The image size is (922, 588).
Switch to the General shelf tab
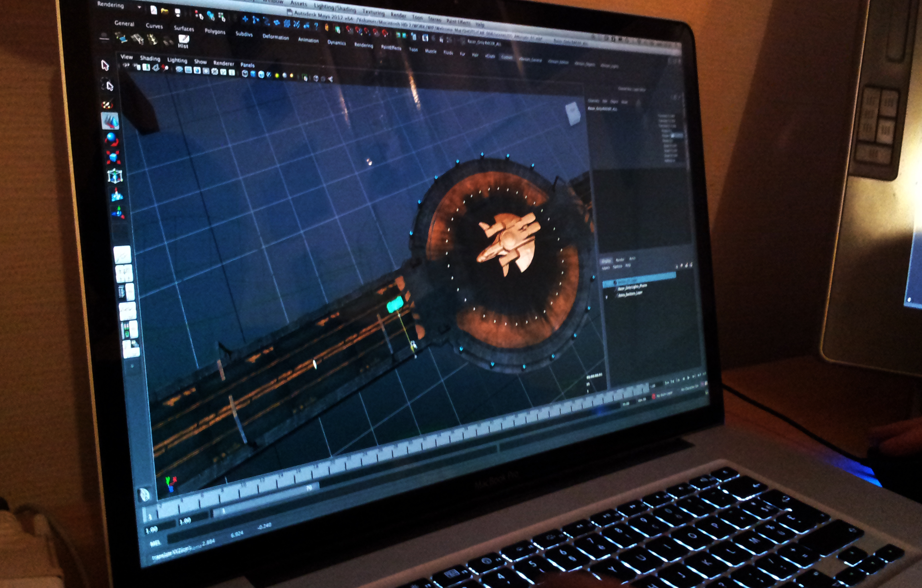click(x=124, y=23)
